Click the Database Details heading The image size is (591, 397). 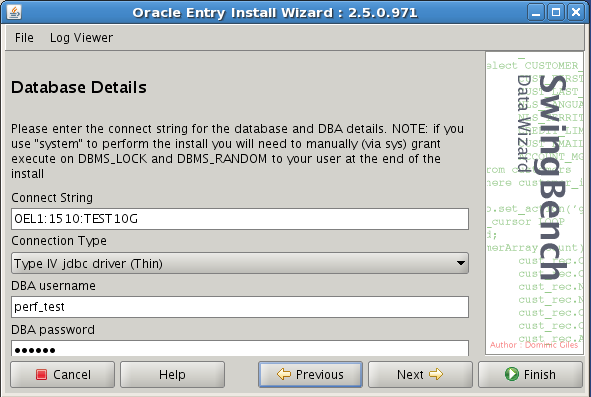coord(79,87)
